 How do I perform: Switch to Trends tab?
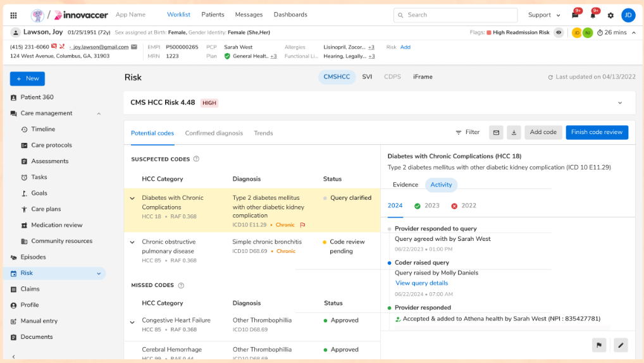(263, 133)
